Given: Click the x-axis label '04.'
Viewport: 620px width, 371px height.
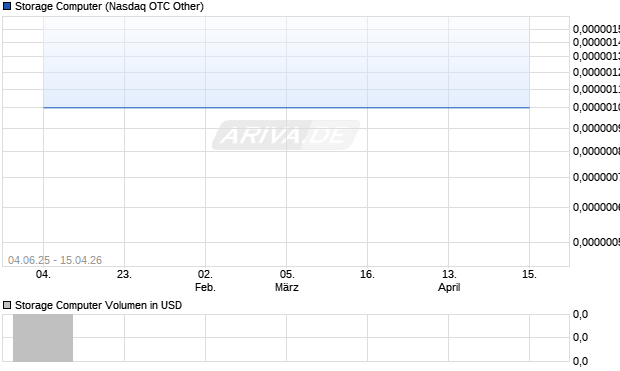Looking at the screenshot, I should coord(43,274).
